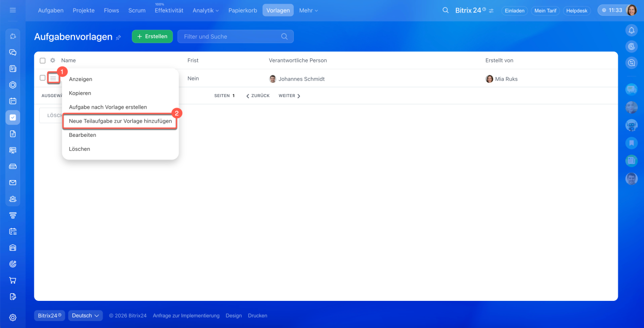Click the Bitrix24 sliders settings icon
Image resolution: width=644 pixels, height=328 pixels.
click(491, 11)
